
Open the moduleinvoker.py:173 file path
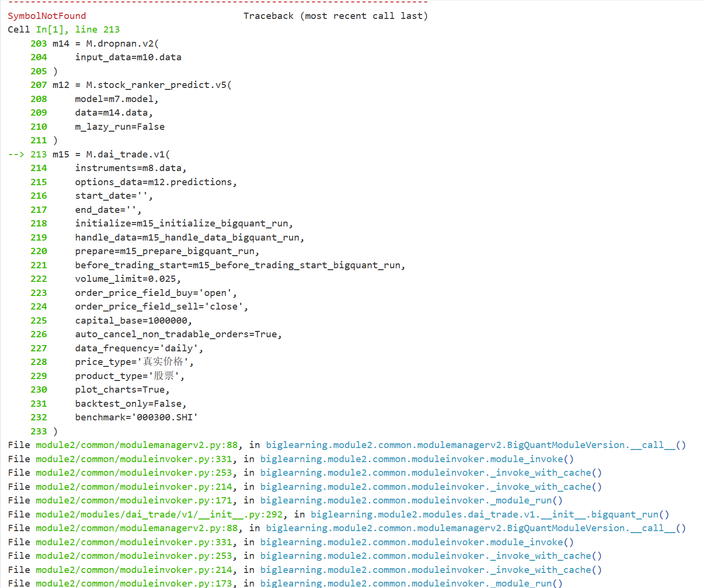pyautogui.click(x=136, y=584)
